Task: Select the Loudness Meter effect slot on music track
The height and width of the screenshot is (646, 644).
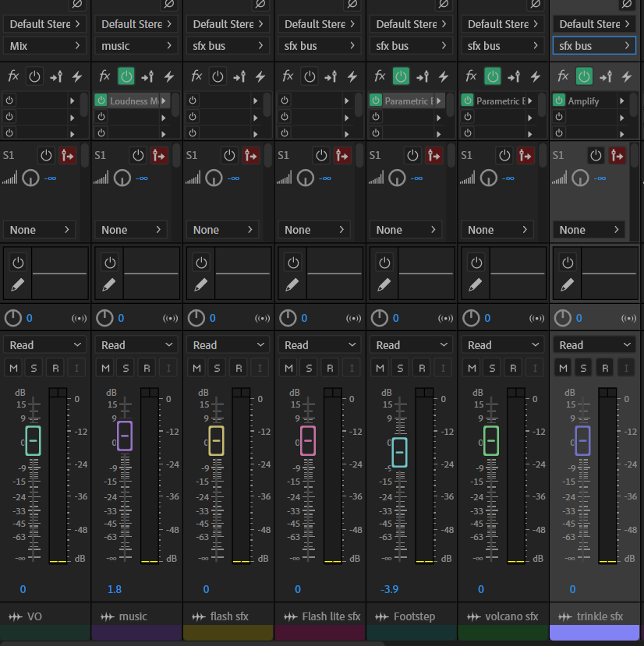Action: pos(133,101)
